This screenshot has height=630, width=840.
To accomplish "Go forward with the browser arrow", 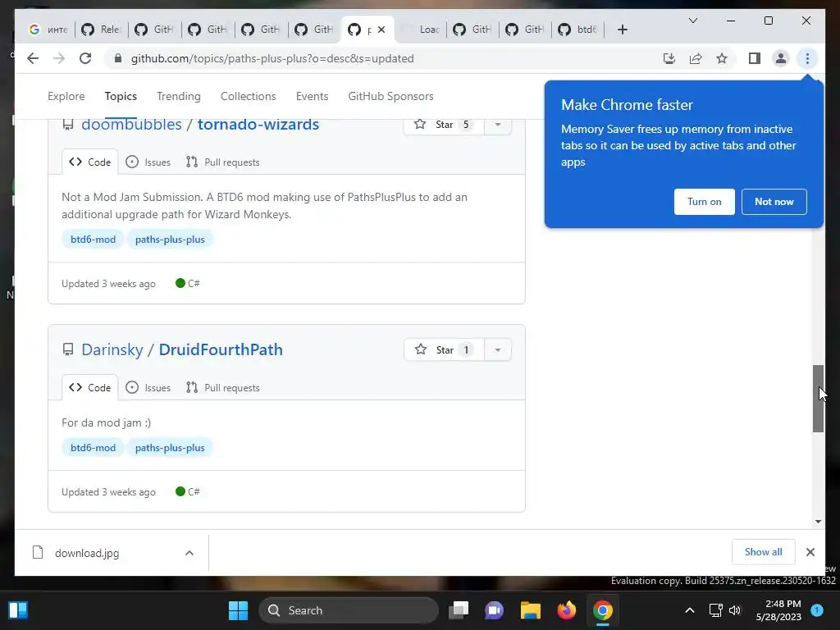I will (x=59, y=58).
